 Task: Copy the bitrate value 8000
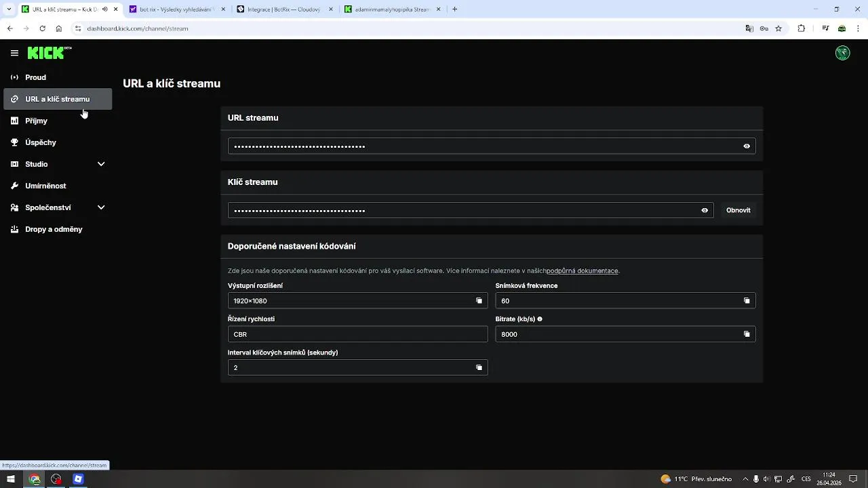(747, 334)
